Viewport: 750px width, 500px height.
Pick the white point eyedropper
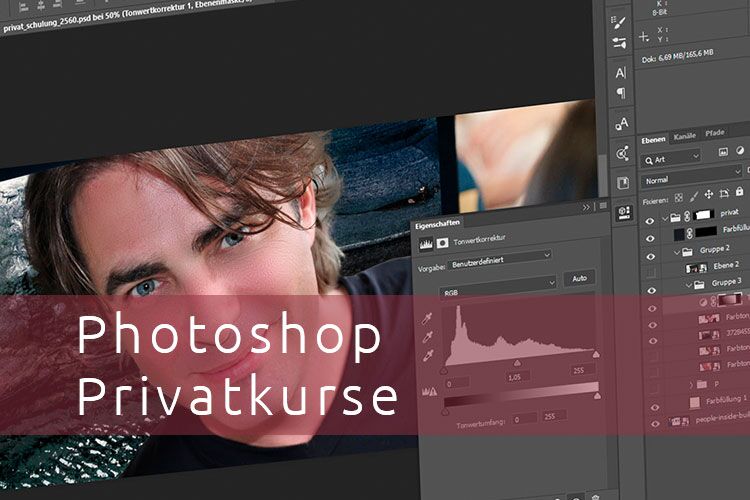point(428,356)
